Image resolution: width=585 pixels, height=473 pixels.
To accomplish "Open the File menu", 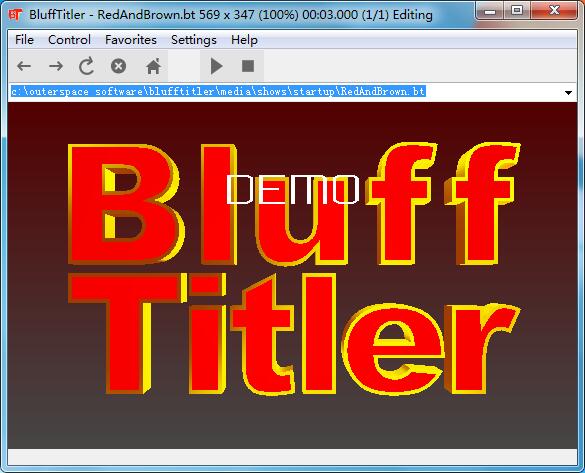I will pyautogui.click(x=24, y=40).
